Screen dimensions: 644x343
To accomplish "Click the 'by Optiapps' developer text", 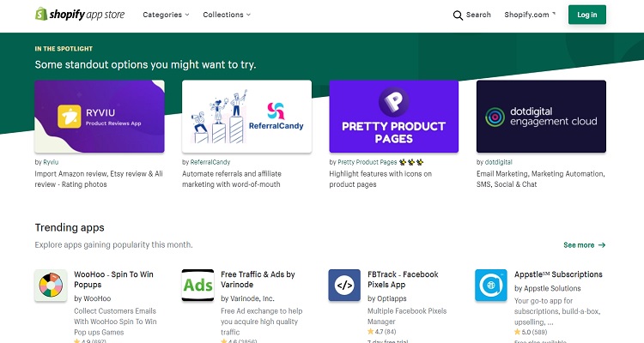I will tap(387, 298).
